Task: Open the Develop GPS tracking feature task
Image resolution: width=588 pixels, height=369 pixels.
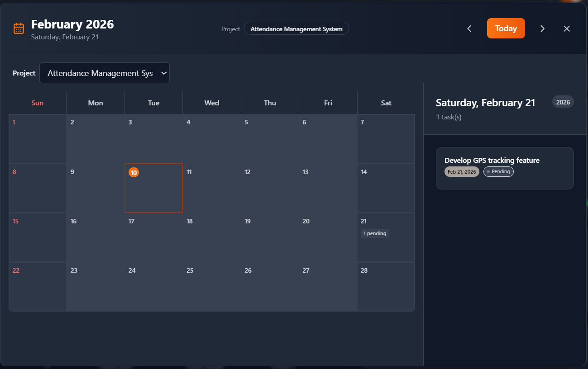Action: [505, 168]
